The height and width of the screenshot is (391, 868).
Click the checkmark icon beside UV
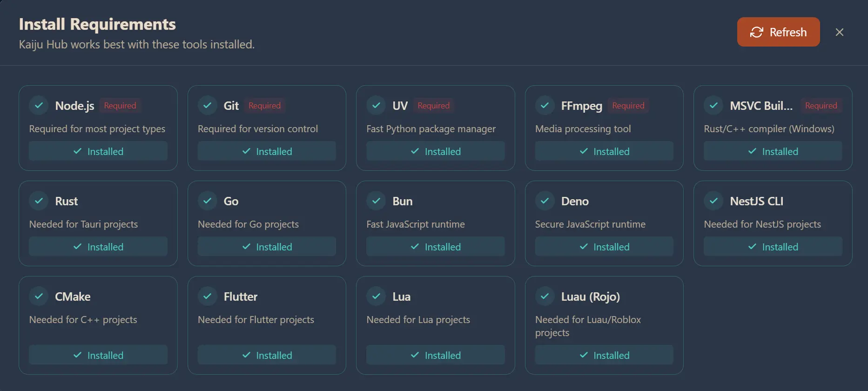click(377, 106)
